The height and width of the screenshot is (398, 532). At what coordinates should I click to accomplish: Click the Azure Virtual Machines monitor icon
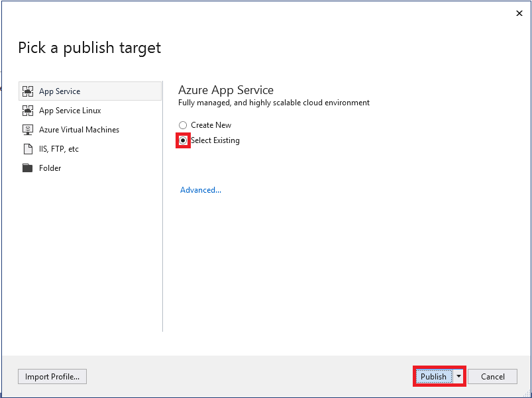click(x=28, y=130)
